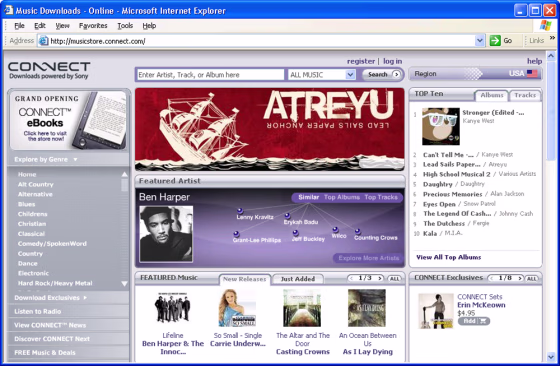Show all Featured Music with ALL button
This screenshot has height=366, width=560.
tap(394, 279)
